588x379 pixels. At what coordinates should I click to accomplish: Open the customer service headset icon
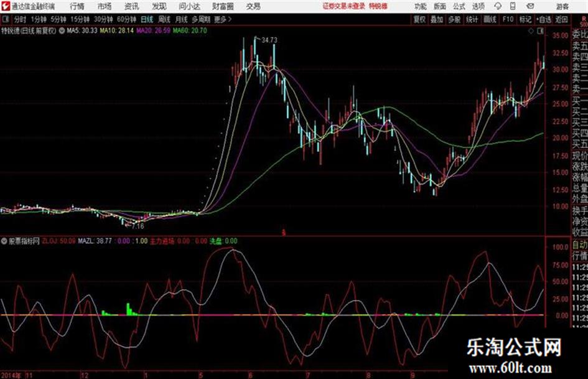click(x=498, y=6)
